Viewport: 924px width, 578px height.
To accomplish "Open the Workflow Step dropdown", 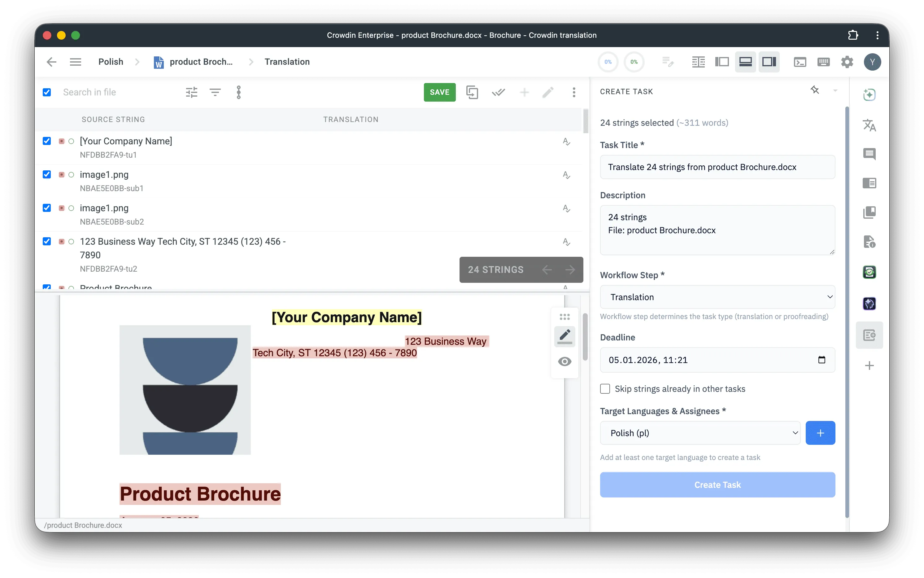I will click(717, 297).
